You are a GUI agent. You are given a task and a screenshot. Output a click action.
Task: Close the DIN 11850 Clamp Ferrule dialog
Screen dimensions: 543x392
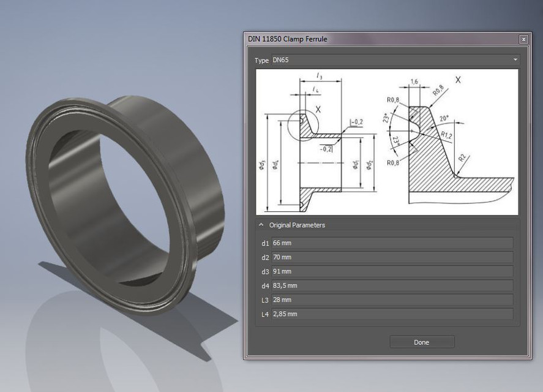pyautogui.click(x=523, y=39)
